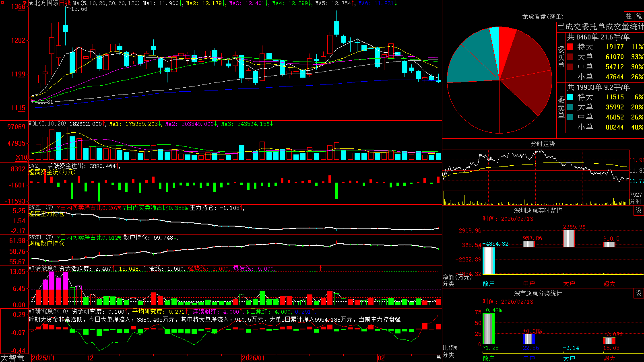This screenshot has height=362, width=644.
Task: Click the 超赢主力持仓 label
Action: tap(46, 214)
